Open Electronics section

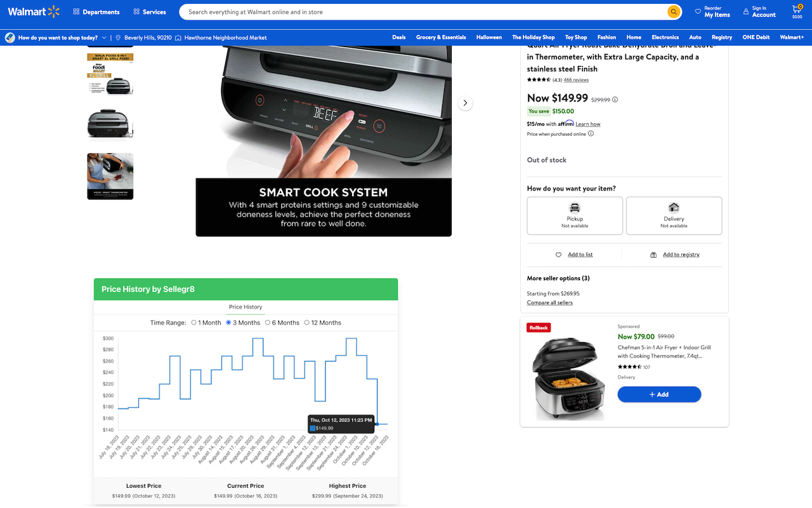point(665,37)
